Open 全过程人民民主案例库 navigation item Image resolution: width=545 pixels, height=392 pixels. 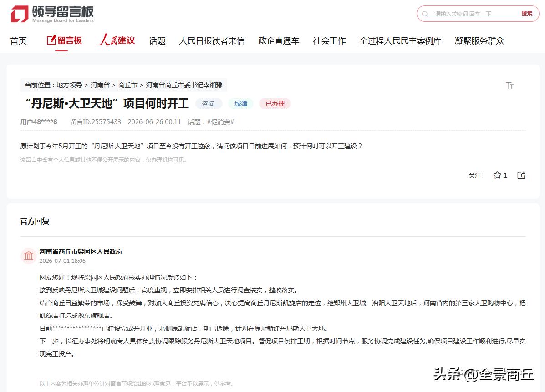click(400, 41)
